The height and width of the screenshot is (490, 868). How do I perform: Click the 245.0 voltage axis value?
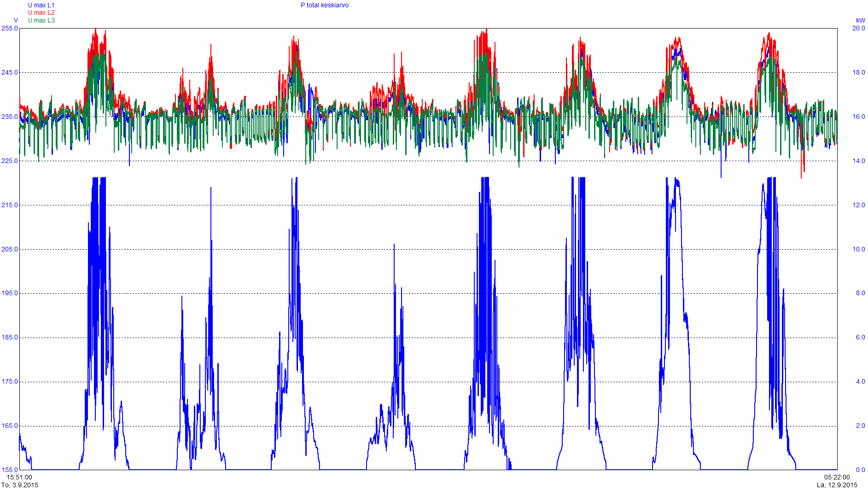point(10,72)
